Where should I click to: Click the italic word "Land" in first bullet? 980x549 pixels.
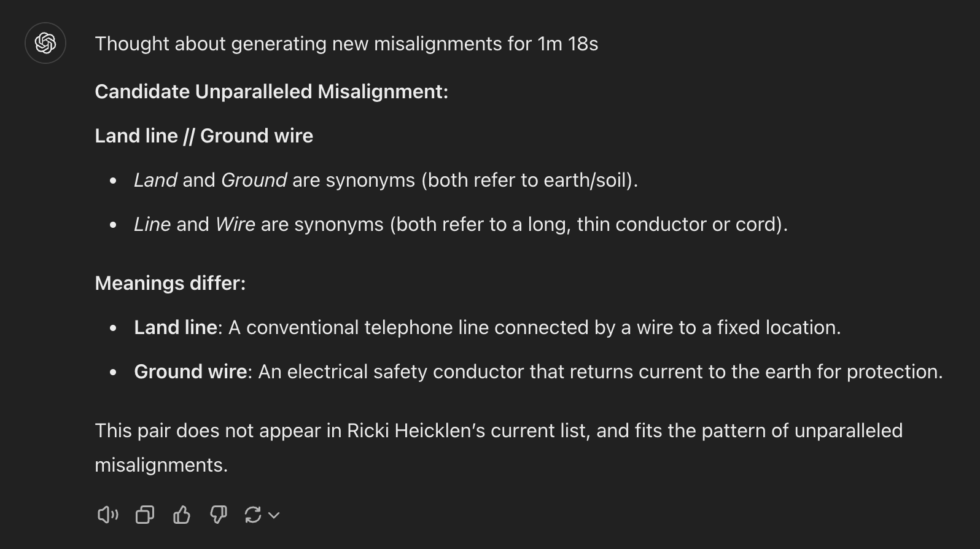pyautogui.click(x=155, y=180)
